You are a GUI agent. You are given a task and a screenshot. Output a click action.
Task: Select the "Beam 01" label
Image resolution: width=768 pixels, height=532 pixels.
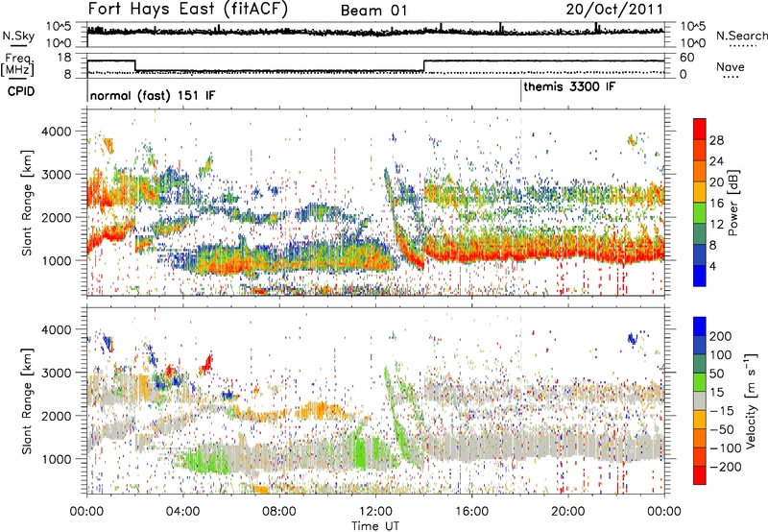pos(374,11)
